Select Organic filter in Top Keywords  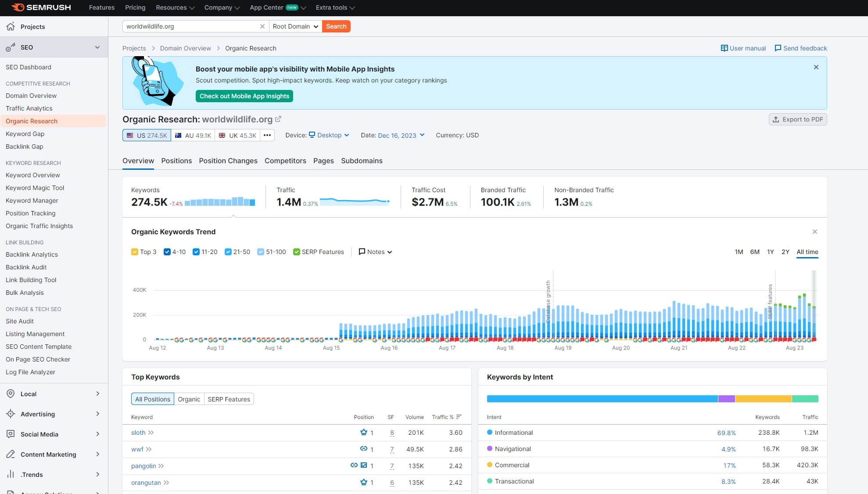pos(189,399)
